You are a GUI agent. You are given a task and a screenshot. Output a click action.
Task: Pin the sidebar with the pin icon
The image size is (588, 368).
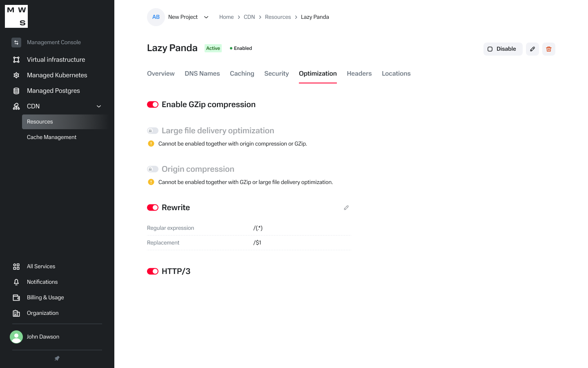click(x=57, y=358)
